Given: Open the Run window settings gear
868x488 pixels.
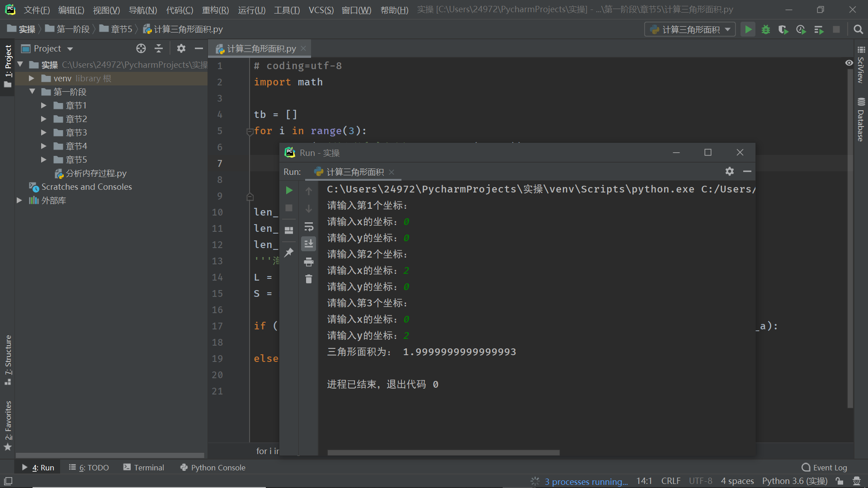Looking at the screenshot, I should point(730,171).
